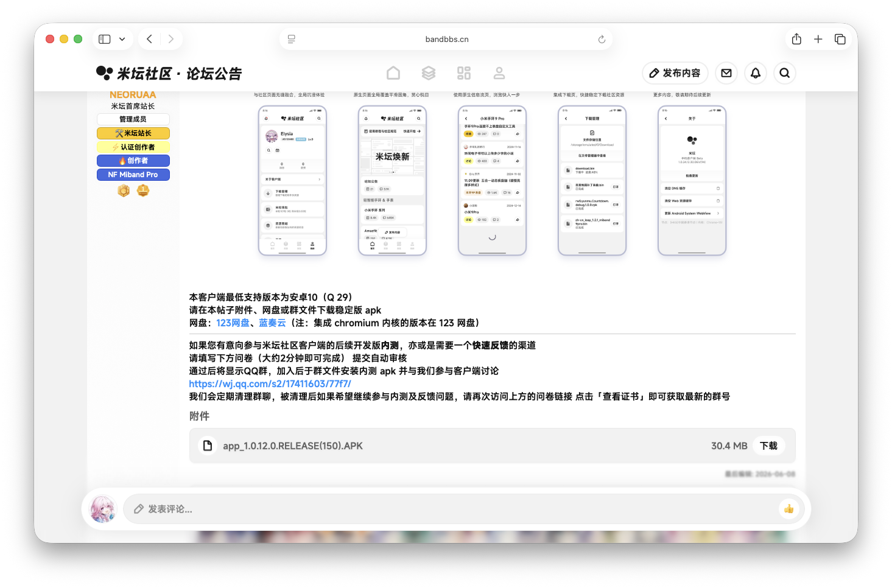The height and width of the screenshot is (588, 892).
Task: Click the 发布内容 button
Action: tap(675, 73)
